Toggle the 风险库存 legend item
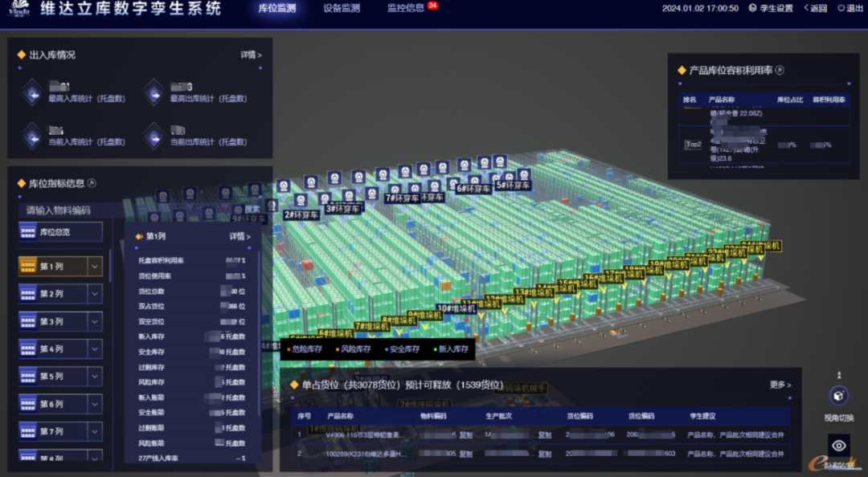868x477 pixels. click(353, 349)
